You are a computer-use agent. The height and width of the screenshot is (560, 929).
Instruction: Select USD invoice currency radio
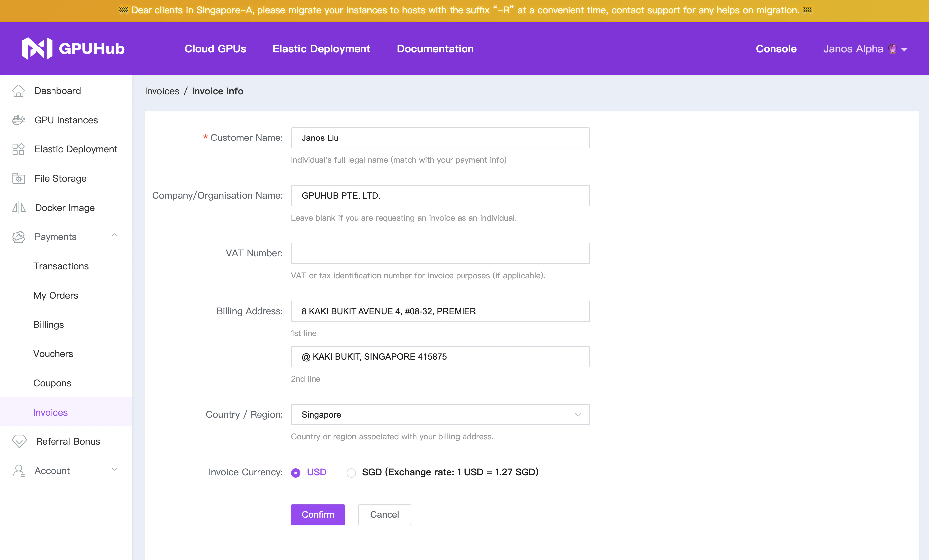[296, 473]
